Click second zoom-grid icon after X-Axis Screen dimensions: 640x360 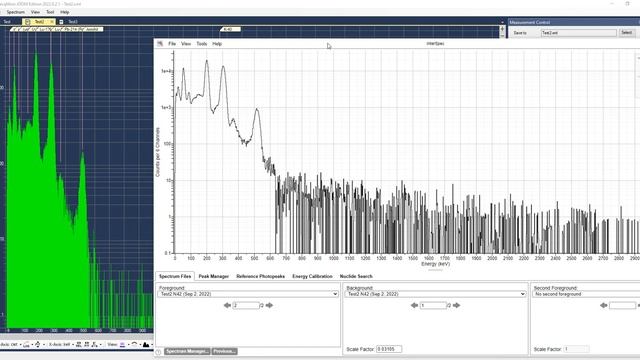pos(87,345)
